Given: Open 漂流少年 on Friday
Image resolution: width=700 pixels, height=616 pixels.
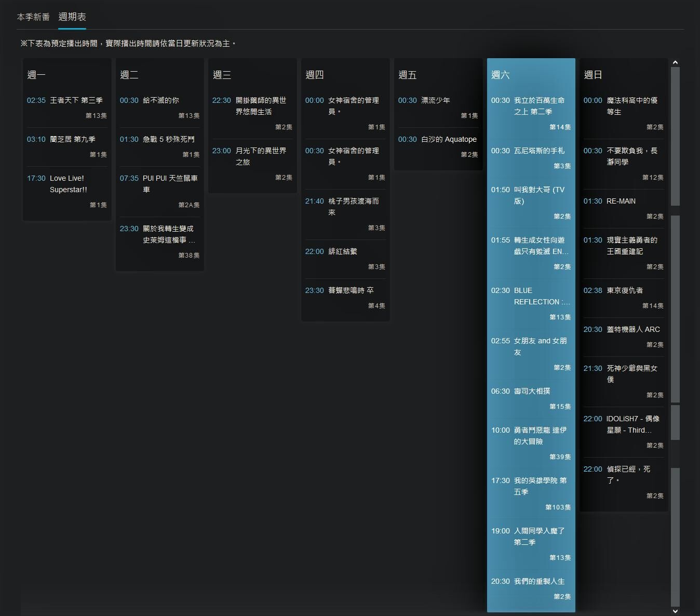Looking at the screenshot, I should click(x=435, y=100).
